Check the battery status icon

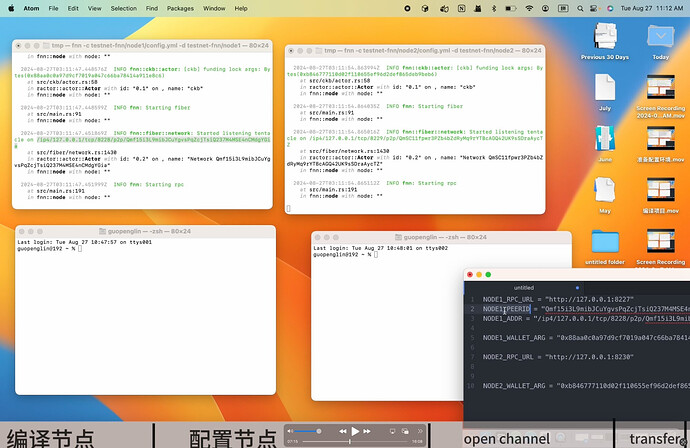click(x=510, y=8)
